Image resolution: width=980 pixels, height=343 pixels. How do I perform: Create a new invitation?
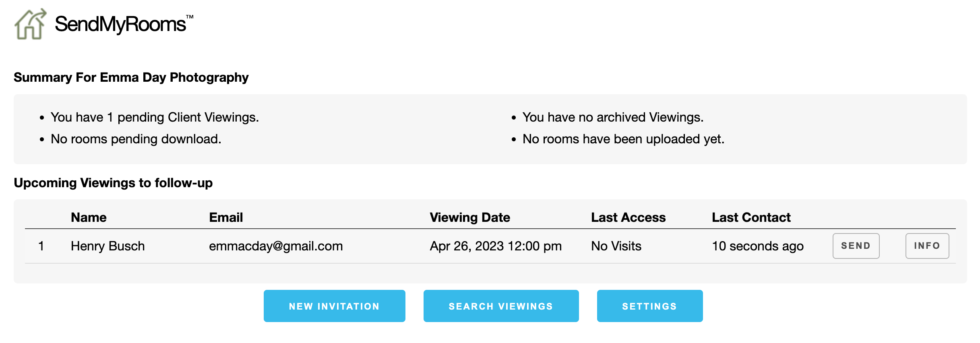pyautogui.click(x=334, y=306)
